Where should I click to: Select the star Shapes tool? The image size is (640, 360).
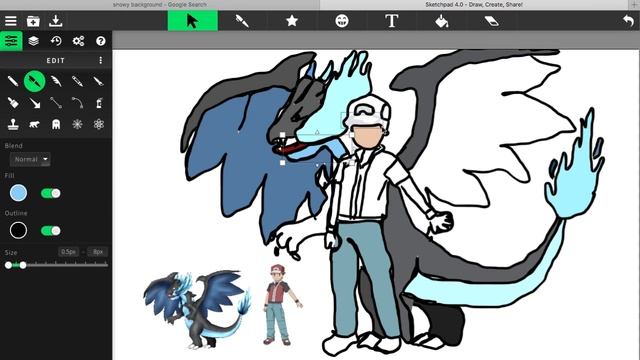point(292,21)
